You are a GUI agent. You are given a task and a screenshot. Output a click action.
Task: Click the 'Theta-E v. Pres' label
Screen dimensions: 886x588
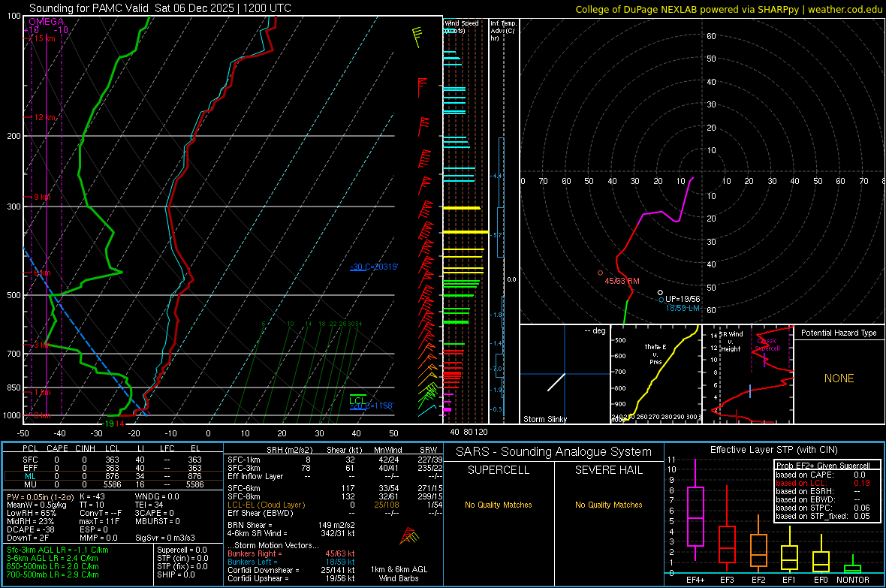(x=655, y=354)
